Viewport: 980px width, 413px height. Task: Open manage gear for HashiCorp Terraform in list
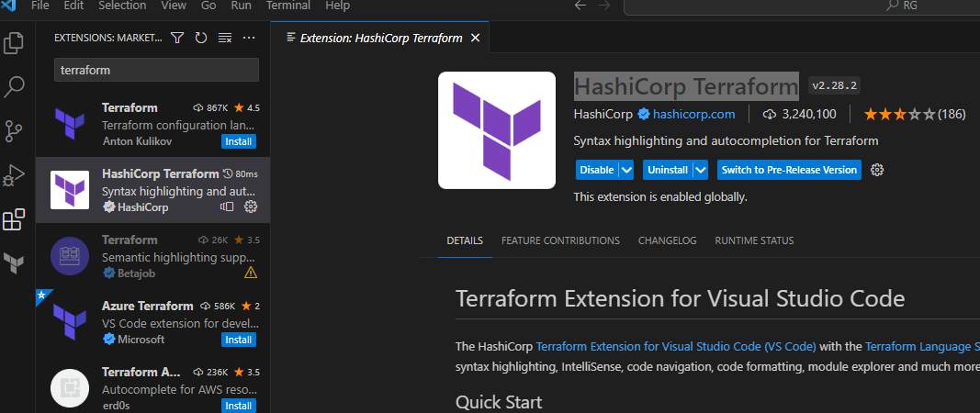tap(251, 206)
